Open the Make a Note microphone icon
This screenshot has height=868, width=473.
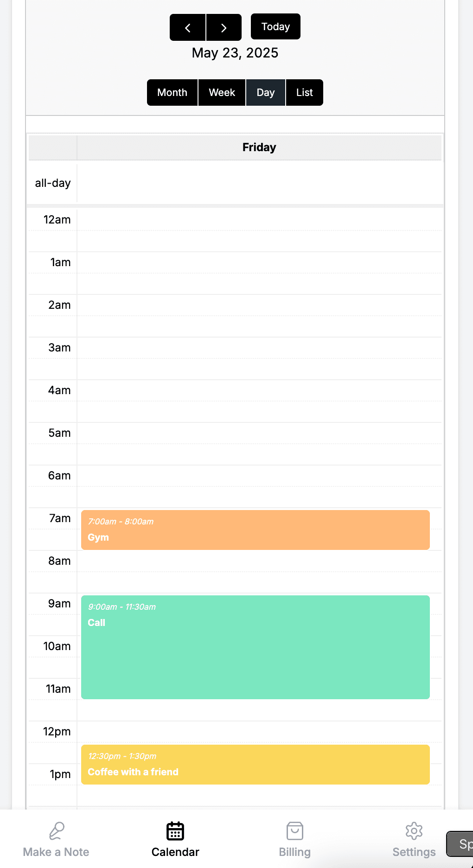click(x=56, y=831)
